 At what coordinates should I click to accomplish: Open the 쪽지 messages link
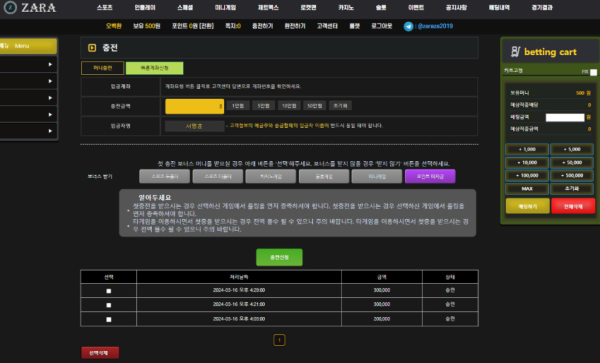pos(233,26)
